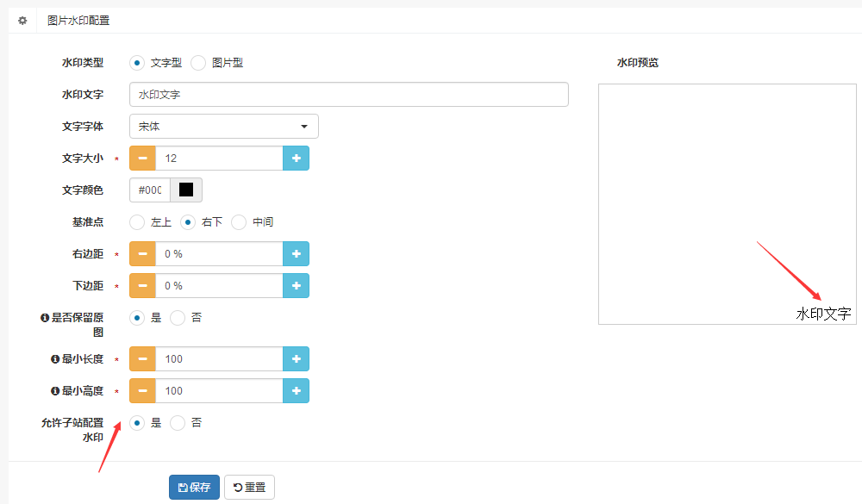Click the color hex code input field

coord(149,190)
